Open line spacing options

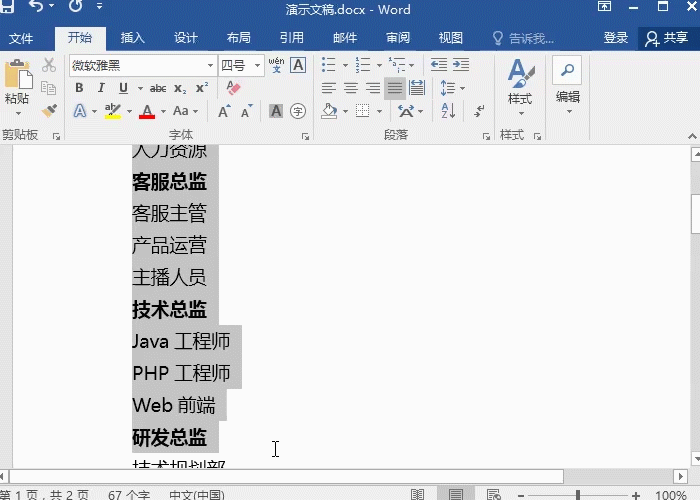tap(452, 88)
